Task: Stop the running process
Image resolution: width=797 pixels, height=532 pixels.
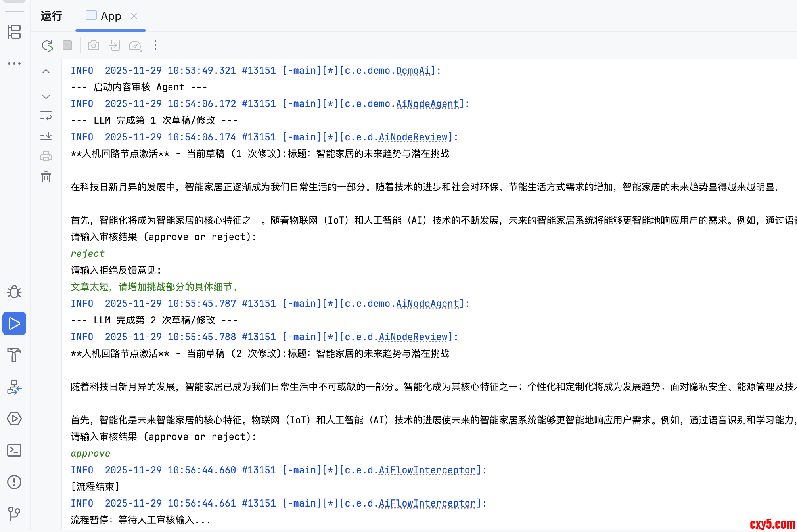Action: (x=67, y=46)
